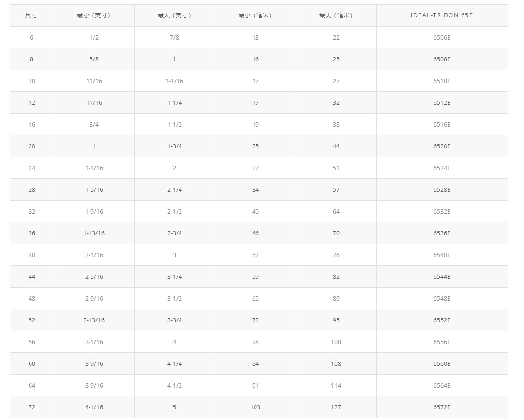524x420 pixels.
Task: Click the 尺寸 column header
Action: click(x=31, y=15)
